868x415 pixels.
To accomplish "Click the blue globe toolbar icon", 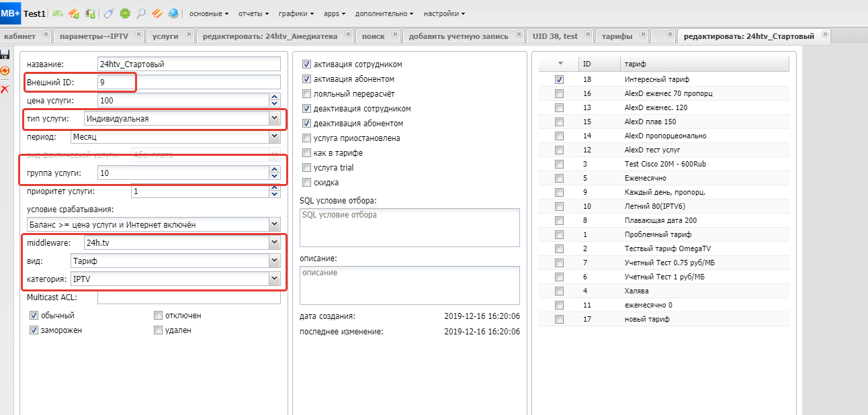I will point(173,13).
